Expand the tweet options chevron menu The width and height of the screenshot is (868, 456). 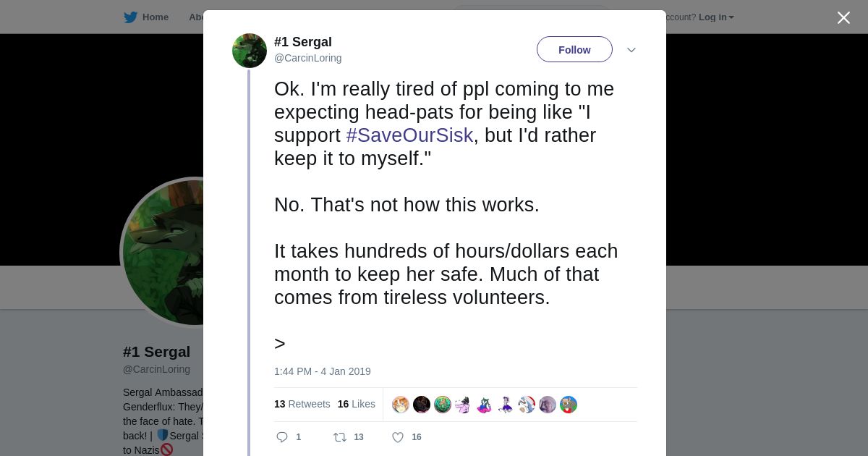pos(631,50)
